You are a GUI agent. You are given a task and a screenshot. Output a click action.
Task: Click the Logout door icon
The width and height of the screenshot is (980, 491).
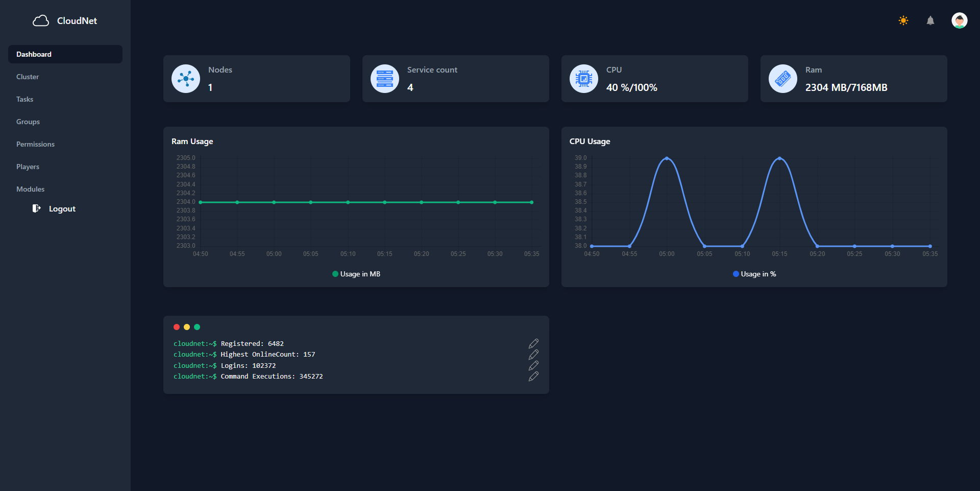[36, 208]
